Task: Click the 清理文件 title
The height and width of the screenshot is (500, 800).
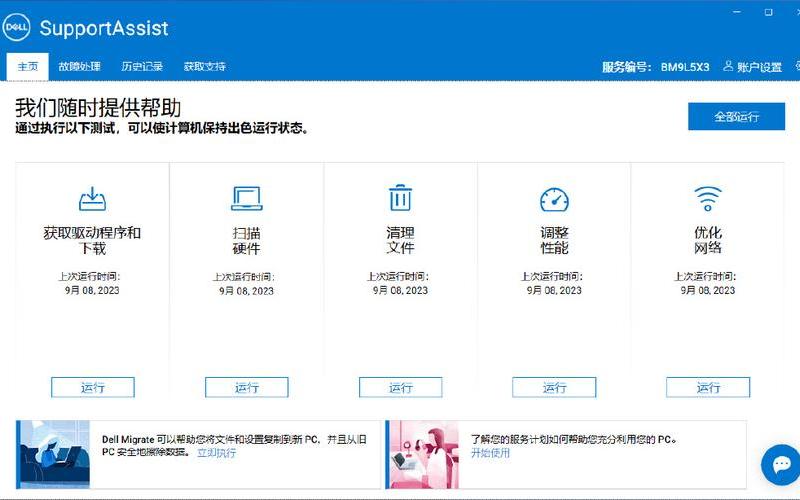Action: coord(401,240)
